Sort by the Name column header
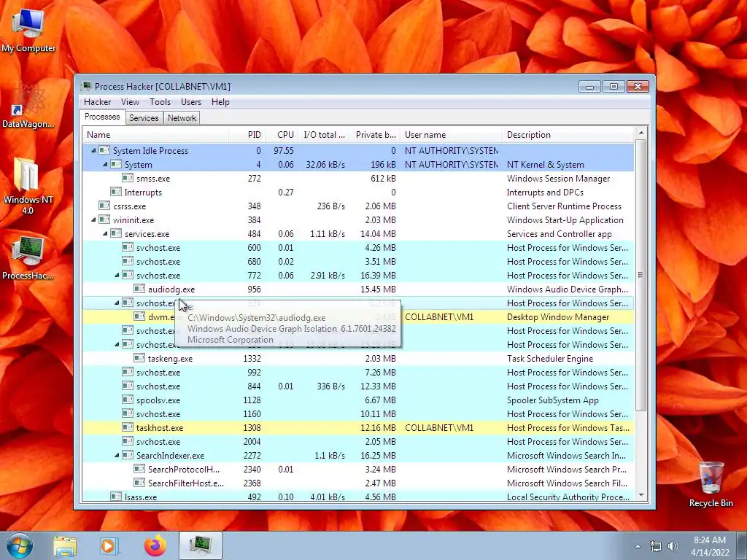 (155, 135)
